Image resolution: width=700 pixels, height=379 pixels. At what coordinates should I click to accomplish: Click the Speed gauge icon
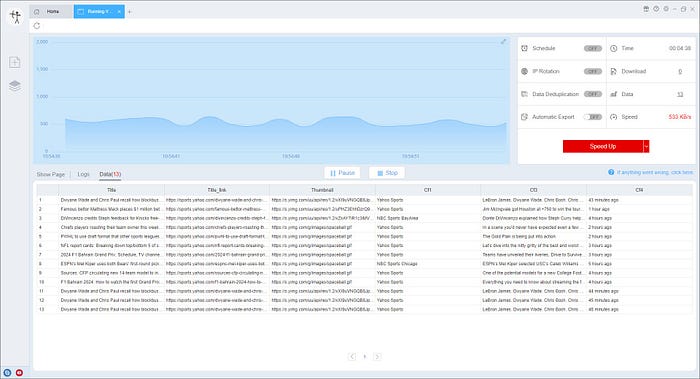pyautogui.click(x=613, y=117)
